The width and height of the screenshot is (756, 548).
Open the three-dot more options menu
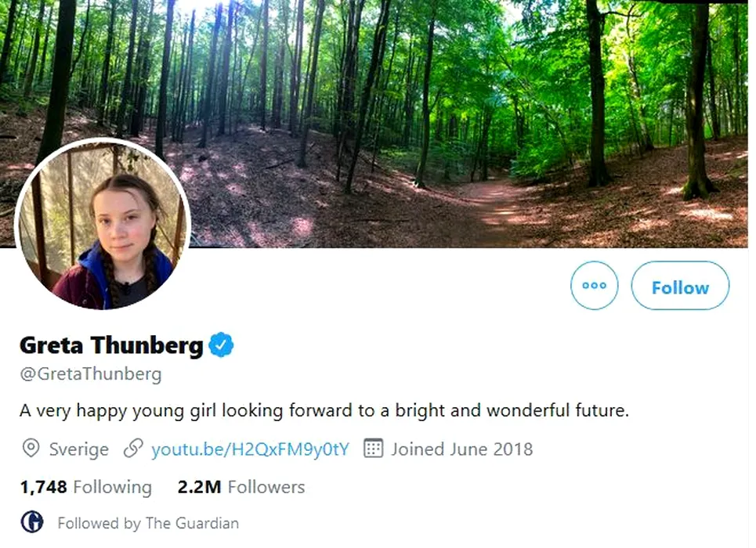click(x=595, y=286)
